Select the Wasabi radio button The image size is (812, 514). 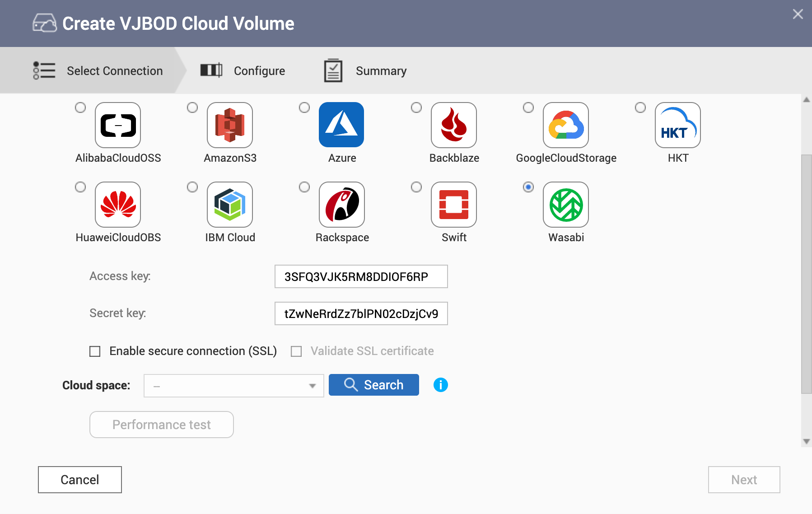528,187
